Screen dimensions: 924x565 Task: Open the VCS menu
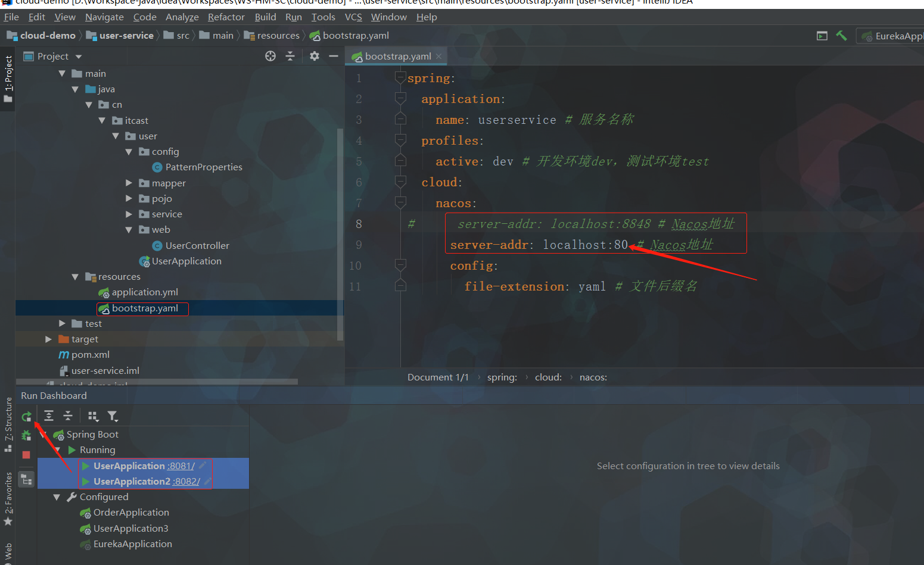[353, 17]
